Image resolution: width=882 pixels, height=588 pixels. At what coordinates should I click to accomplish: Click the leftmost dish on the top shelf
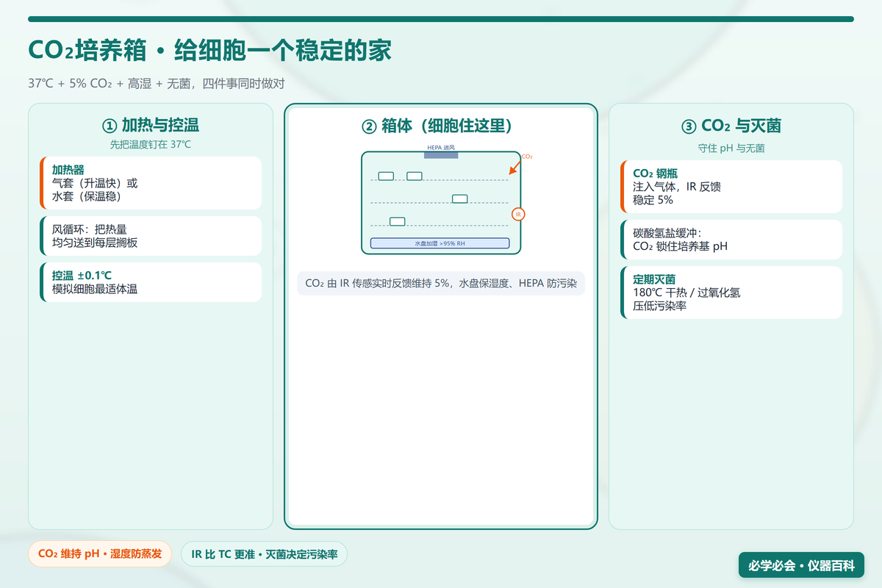(x=386, y=176)
